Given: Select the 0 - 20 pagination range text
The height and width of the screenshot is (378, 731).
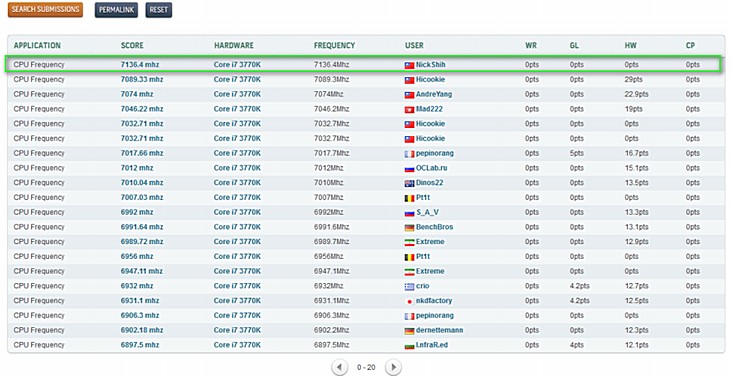Looking at the screenshot, I should tap(366, 367).
